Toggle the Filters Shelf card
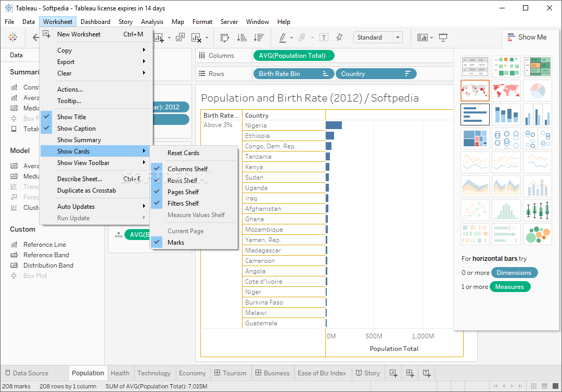The width and height of the screenshot is (562, 392). point(194,204)
